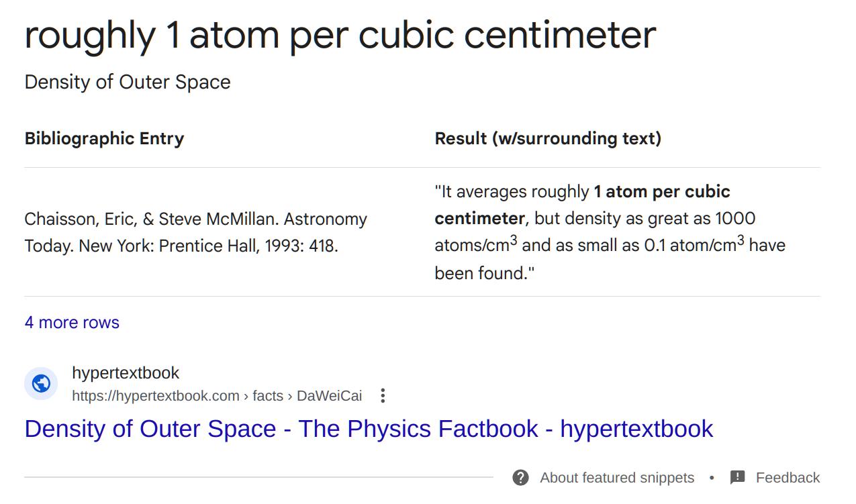Click the Result (w/surrounding text) column header

point(548,138)
